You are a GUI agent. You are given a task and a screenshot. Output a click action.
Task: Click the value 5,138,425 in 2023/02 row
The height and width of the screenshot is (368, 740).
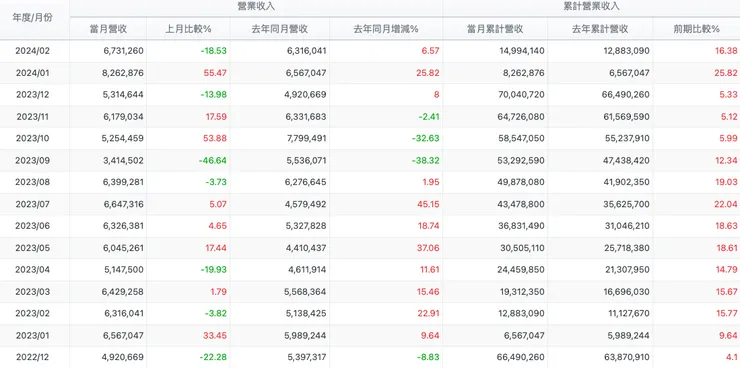pyautogui.click(x=306, y=313)
